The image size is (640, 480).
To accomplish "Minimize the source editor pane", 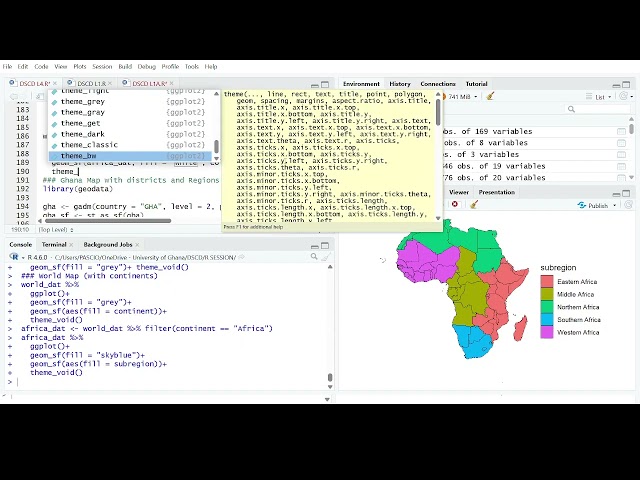I will (x=315, y=85).
